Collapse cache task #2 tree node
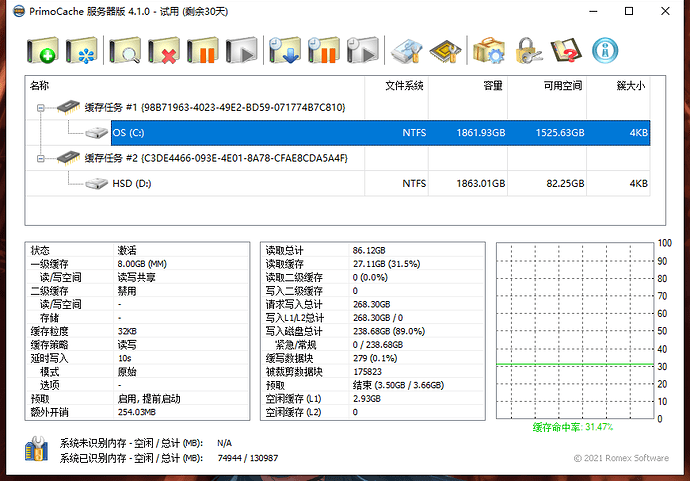 click(40, 158)
